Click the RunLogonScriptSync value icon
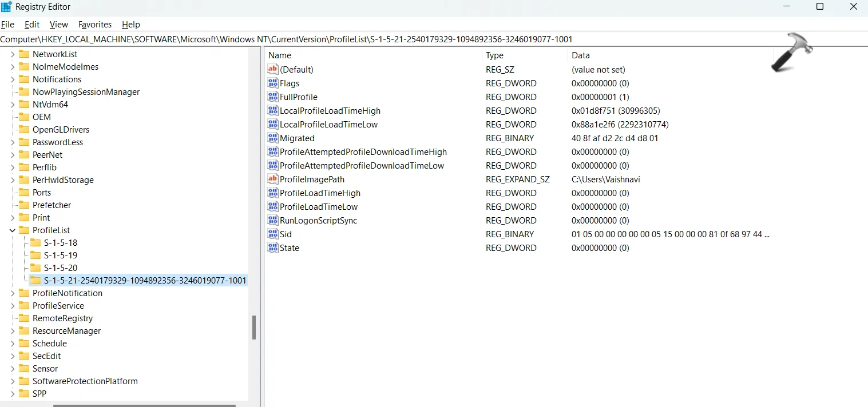 coord(272,221)
